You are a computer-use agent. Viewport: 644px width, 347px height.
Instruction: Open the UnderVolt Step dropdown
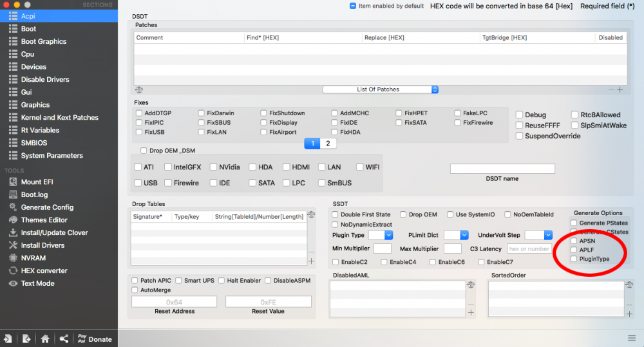coord(538,235)
